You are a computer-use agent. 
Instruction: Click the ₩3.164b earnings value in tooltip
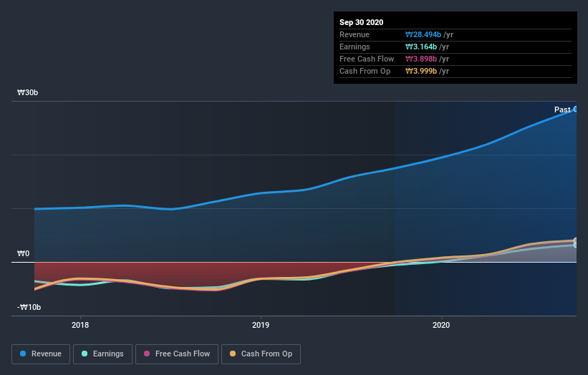pos(420,47)
